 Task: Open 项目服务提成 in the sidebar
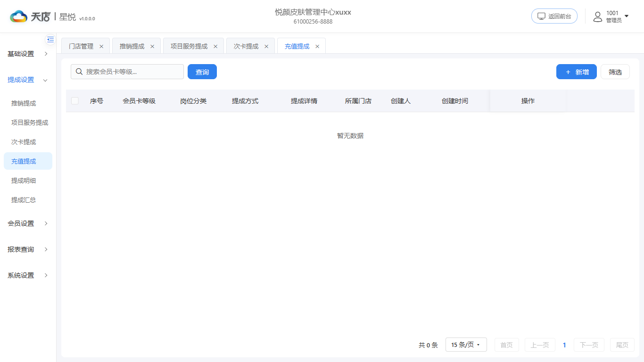[28, 123]
